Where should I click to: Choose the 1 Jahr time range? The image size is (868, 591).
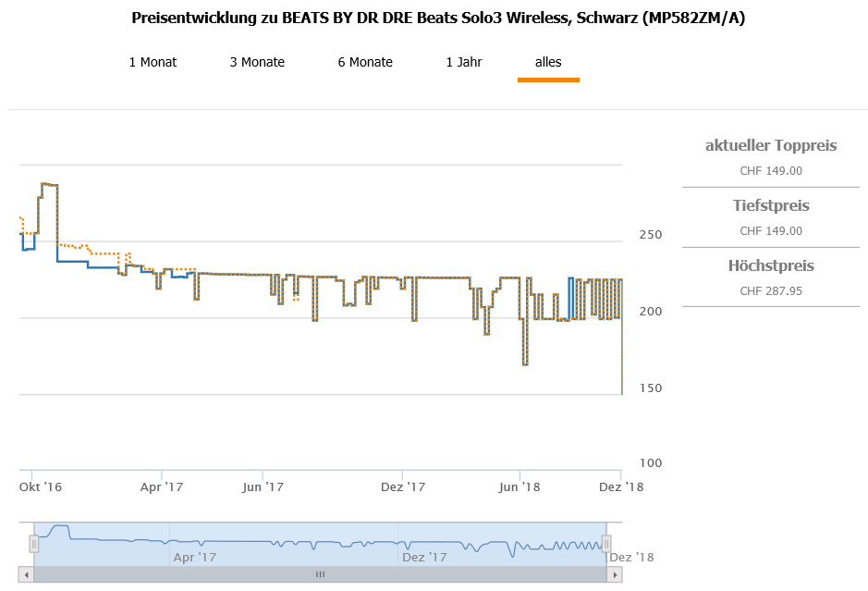(x=463, y=62)
